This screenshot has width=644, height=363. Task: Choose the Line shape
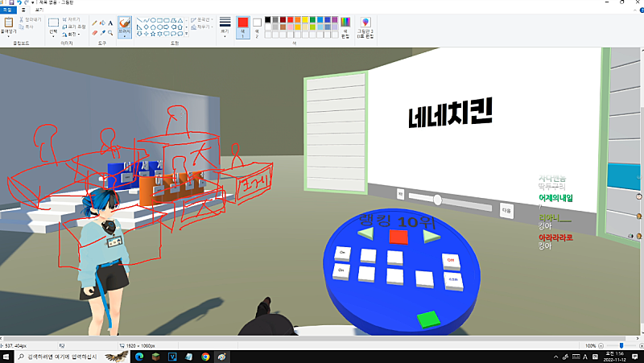pos(139,20)
